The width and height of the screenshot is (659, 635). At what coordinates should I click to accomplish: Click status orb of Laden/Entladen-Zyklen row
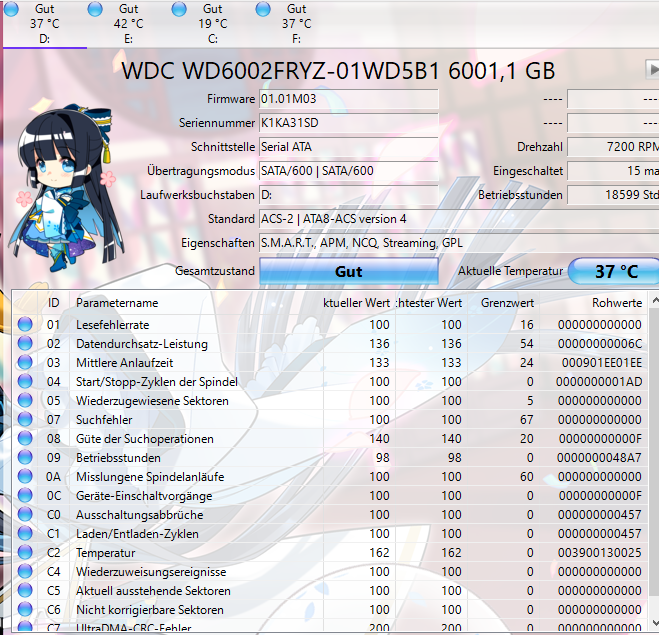point(25,533)
